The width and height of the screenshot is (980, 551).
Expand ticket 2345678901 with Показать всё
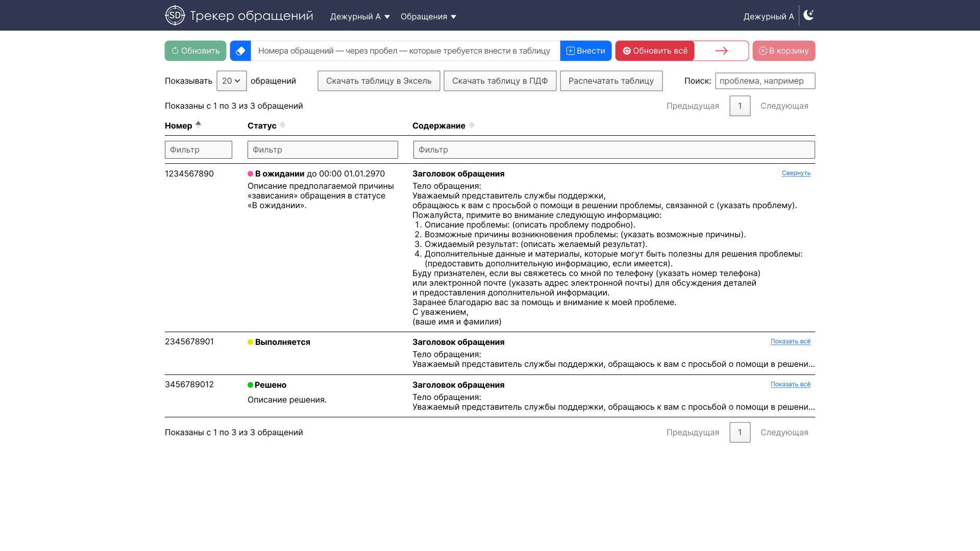coord(790,342)
